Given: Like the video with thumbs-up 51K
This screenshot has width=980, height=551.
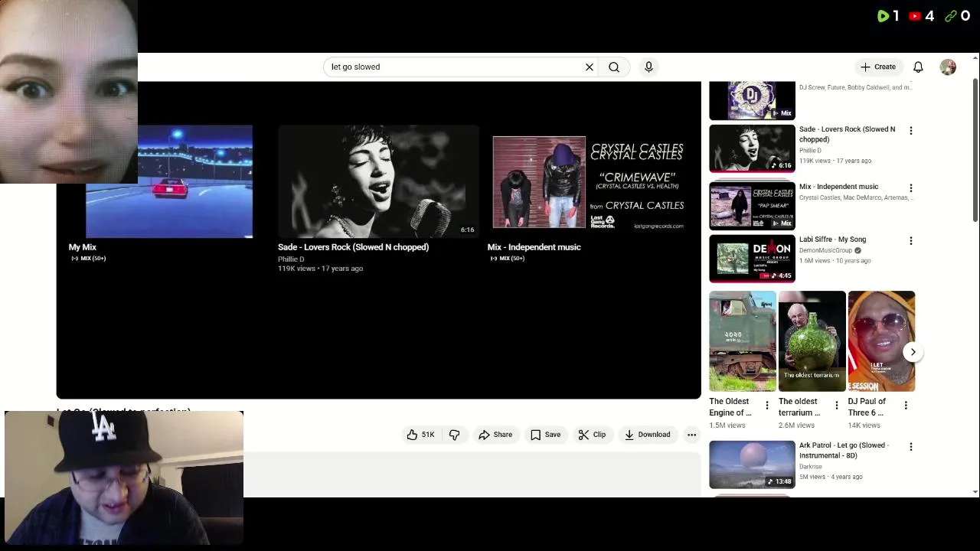Looking at the screenshot, I should coord(420,435).
